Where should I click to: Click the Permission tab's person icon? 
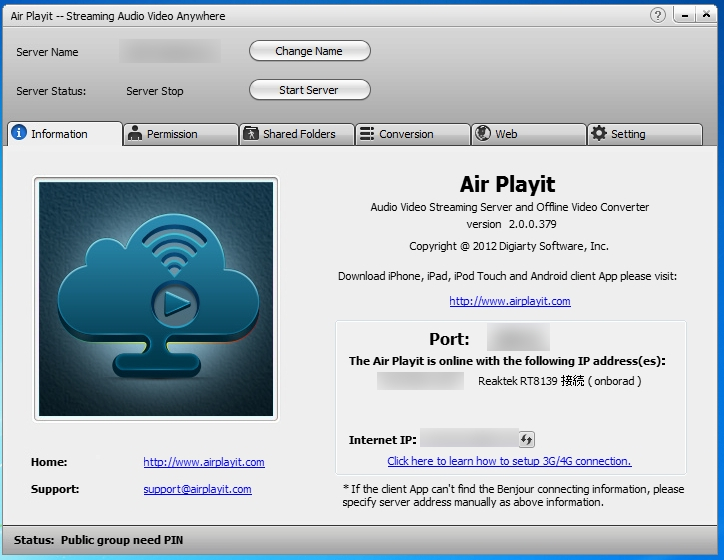click(x=135, y=133)
